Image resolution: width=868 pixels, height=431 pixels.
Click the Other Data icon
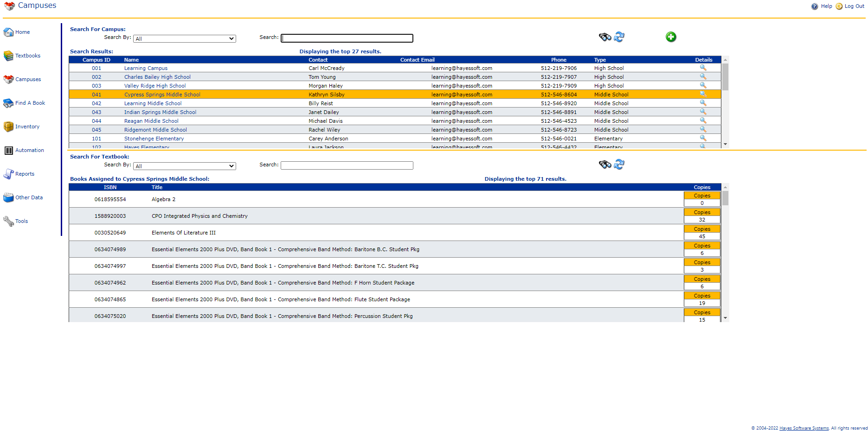pyautogui.click(x=8, y=197)
